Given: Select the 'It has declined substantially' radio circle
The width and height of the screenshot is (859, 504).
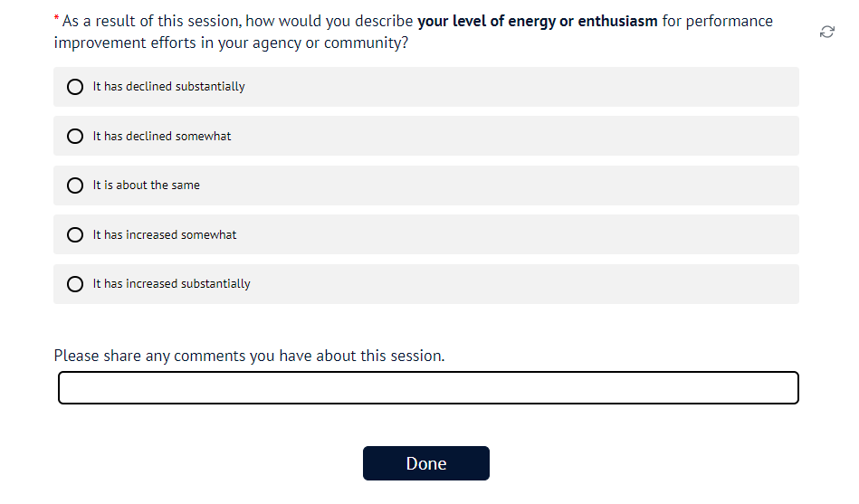Looking at the screenshot, I should coord(75,87).
